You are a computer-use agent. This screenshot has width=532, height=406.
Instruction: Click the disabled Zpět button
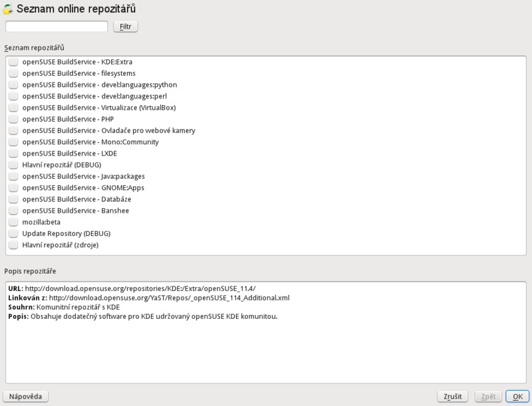tap(488, 397)
